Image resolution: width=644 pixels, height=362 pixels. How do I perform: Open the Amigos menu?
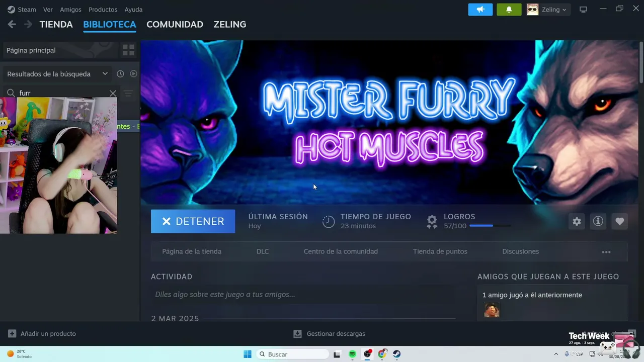(x=70, y=10)
